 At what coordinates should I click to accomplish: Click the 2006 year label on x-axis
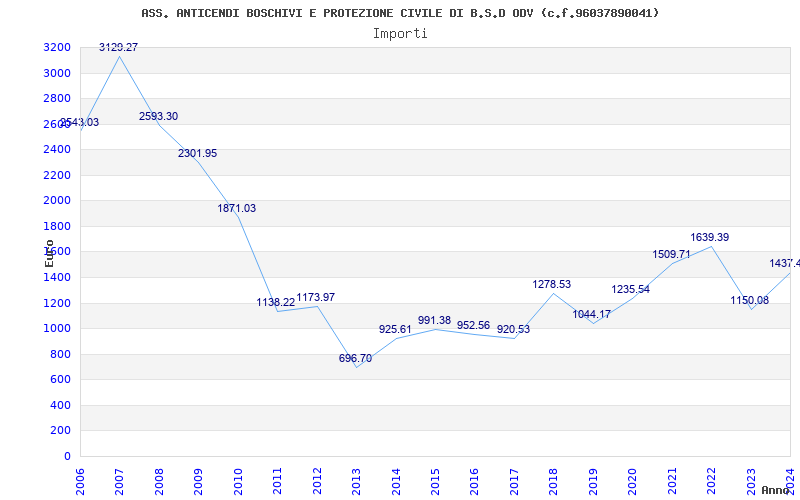[x=80, y=482]
